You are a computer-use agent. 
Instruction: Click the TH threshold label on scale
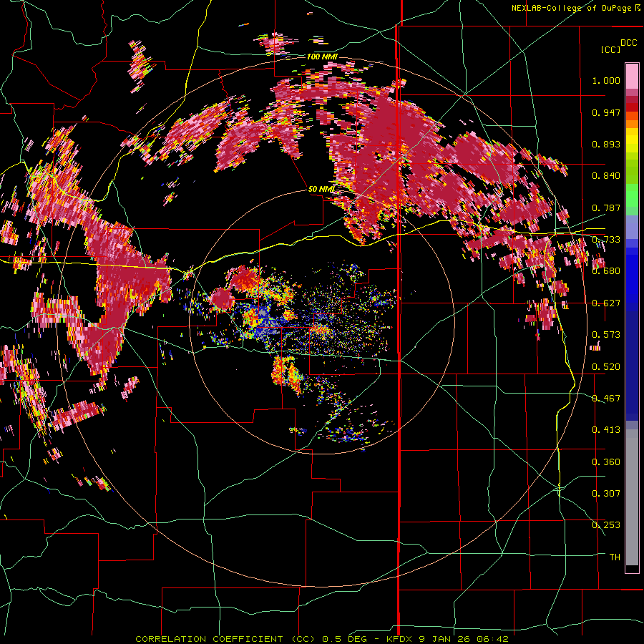615,557
